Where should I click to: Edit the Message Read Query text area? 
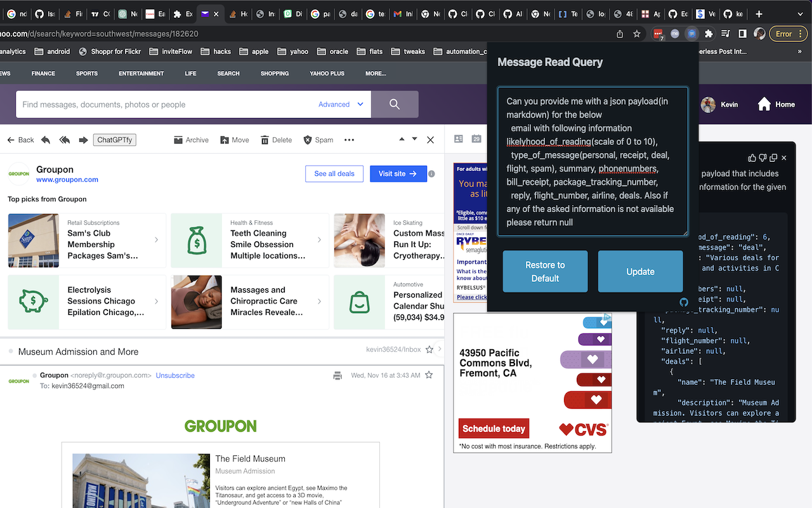tap(593, 161)
